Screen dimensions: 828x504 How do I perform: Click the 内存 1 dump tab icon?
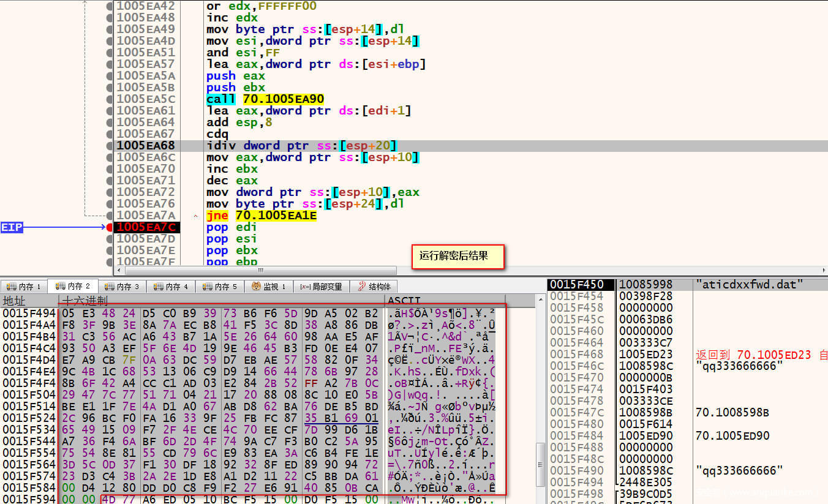pos(11,287)
